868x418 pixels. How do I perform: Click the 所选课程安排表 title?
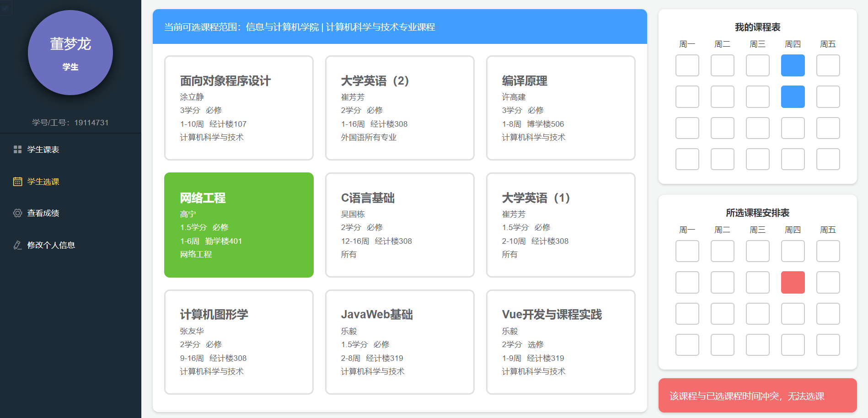[758, 213]
